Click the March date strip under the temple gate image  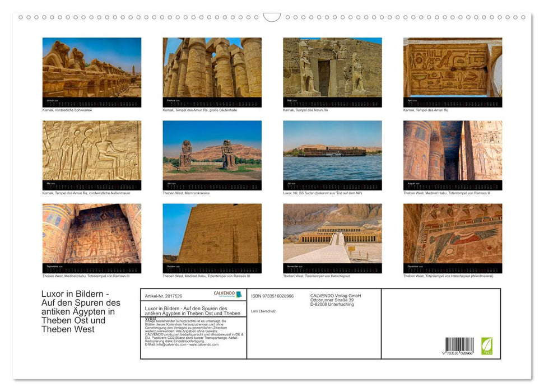click(332, 101)
